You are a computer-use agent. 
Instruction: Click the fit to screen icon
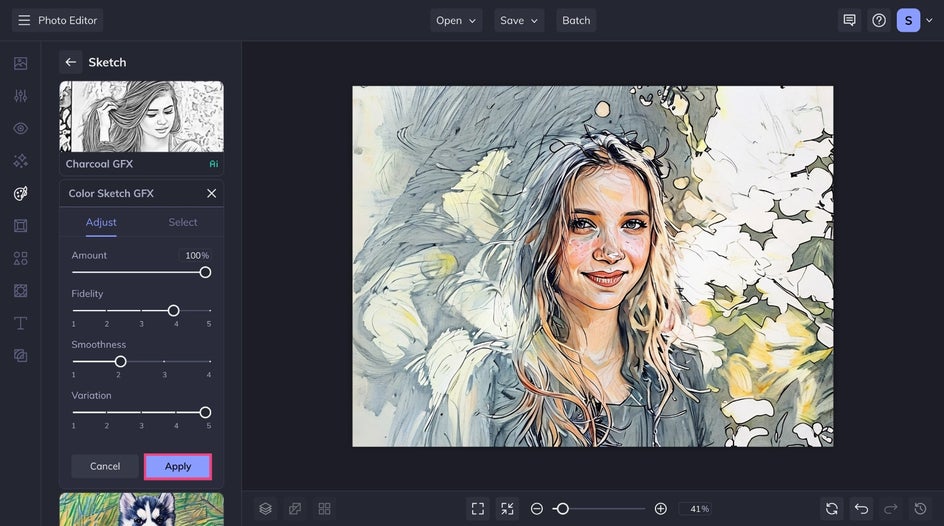point(478,509)
